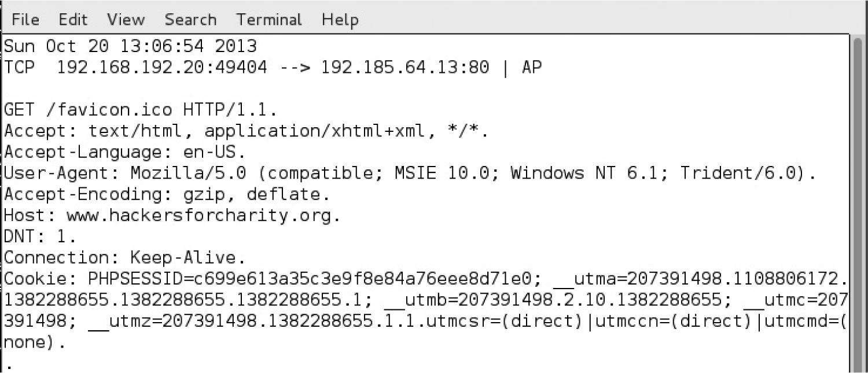Click the DNT: 1 header line
The image size is (868, 373).
tap(39, 237)
